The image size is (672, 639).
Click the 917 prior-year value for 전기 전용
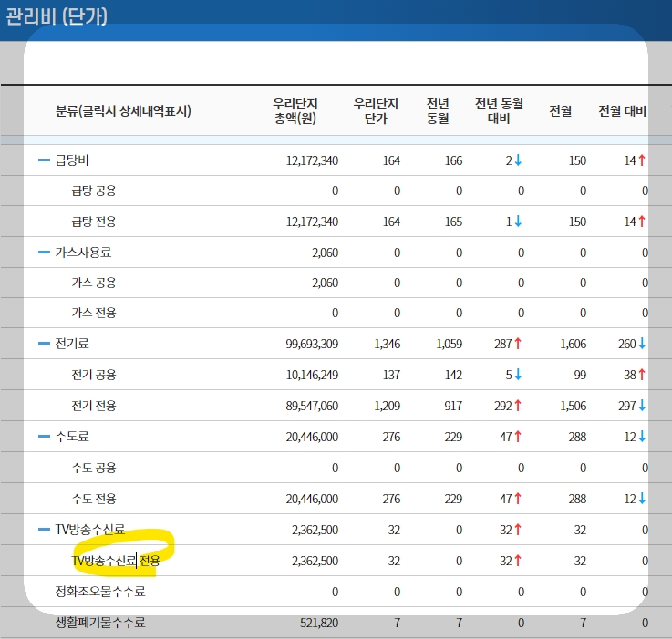click(453, 406)
